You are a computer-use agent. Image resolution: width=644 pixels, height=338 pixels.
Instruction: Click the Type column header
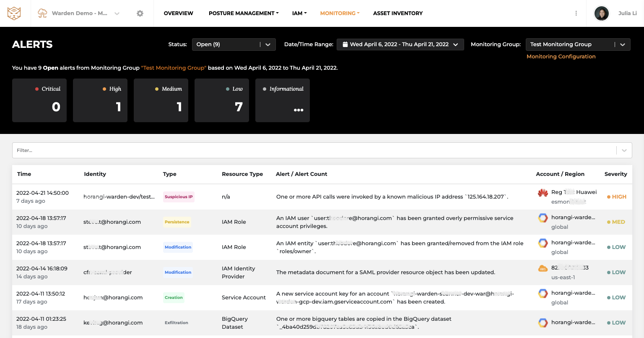click(x=170, y=174)
